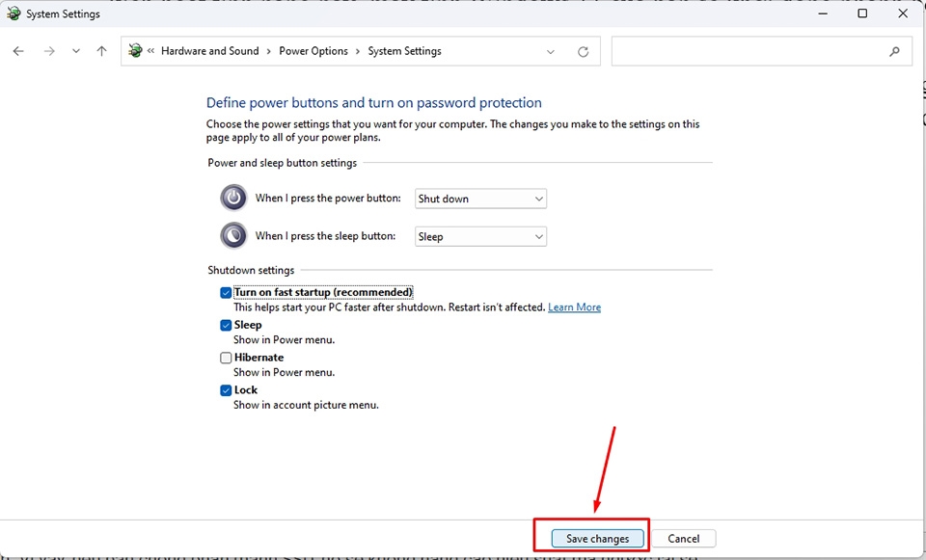The height and width of the screenshot is (560, 926).
Task: Click the refresh icon in the address bar
Action: [x=583, y=50]
